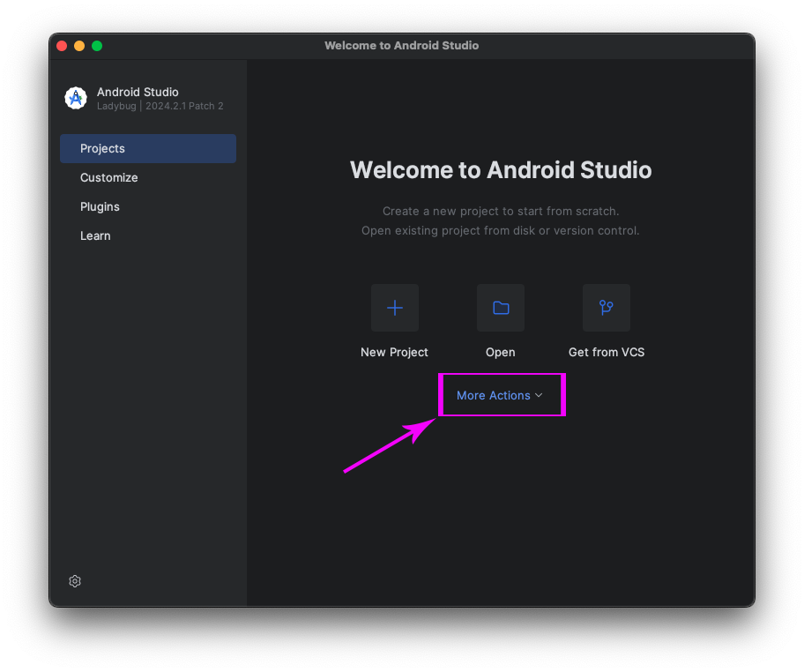
Task: Click the Ladybug 2024.2.1 Patch 2 version text
Action: click(x=160, y=106)
